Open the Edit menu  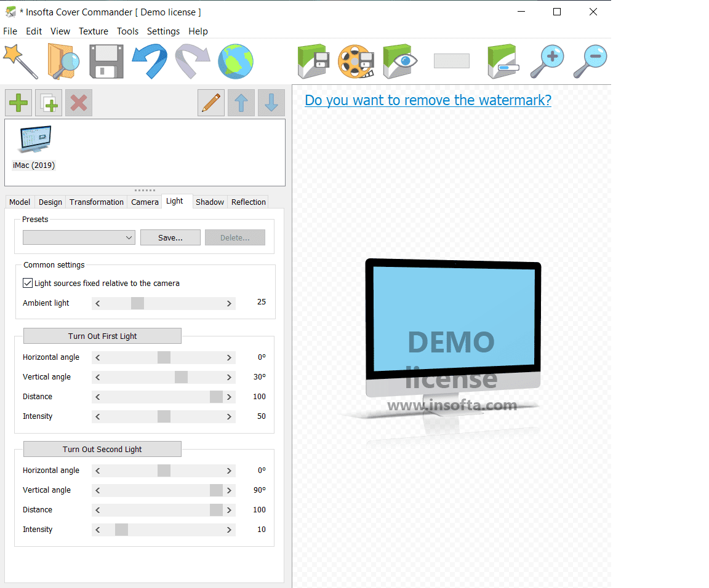click(34, 31)
